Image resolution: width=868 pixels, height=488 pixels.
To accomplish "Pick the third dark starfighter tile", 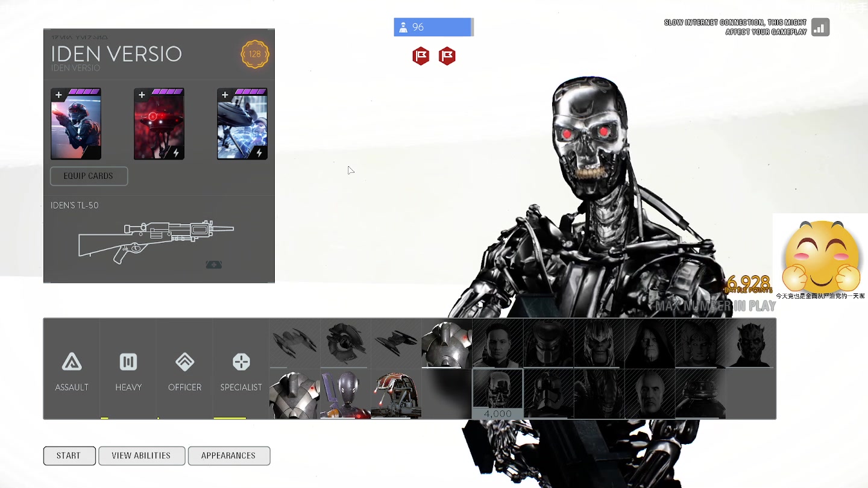I will [396, 343].
